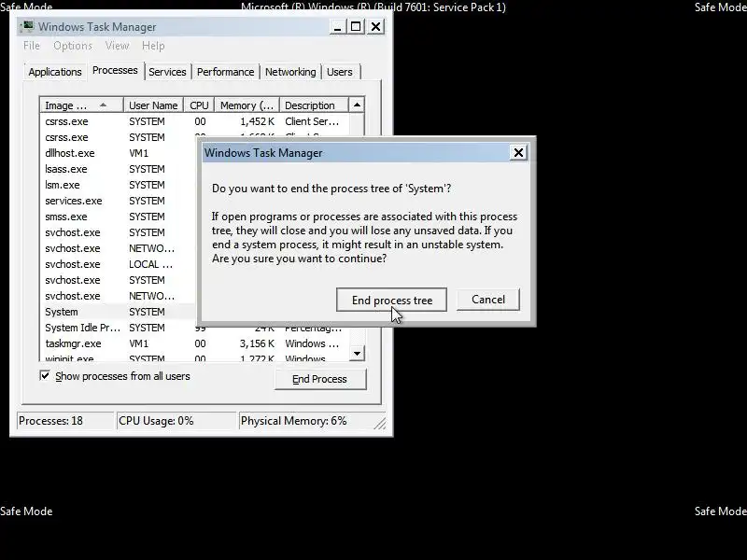Viewport: 747px width, 560px height.
Task: Close the Windows Task Manager window
Action: tap(376, 27)
